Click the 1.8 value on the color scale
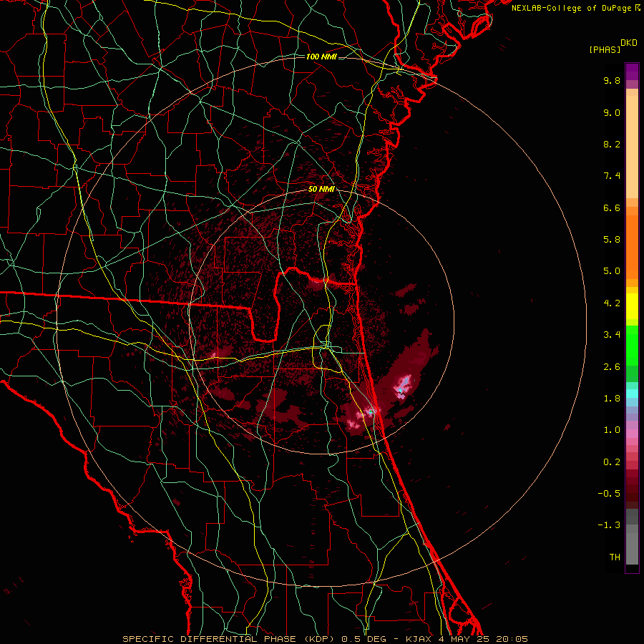Viewport: 644px width, 644px height. (612, 399)
